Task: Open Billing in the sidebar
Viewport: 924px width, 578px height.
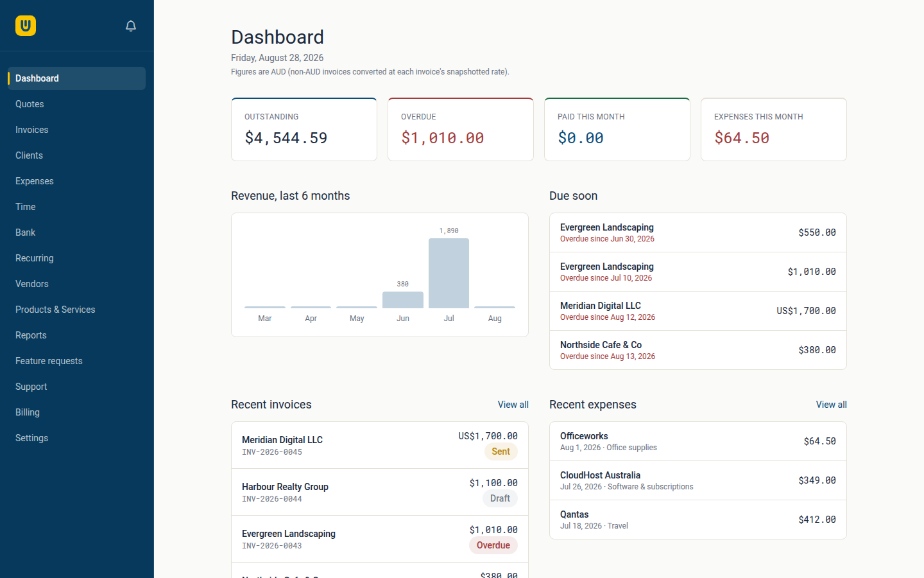Action: [x=76, y=412]
